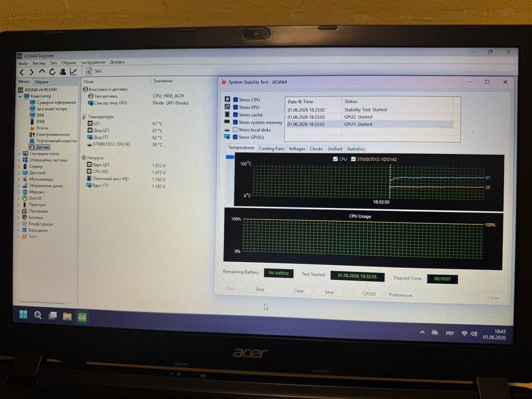Switch to the Обране sidebar tab
The height and width of the screenshot is (399, 532).
point(42,82)
